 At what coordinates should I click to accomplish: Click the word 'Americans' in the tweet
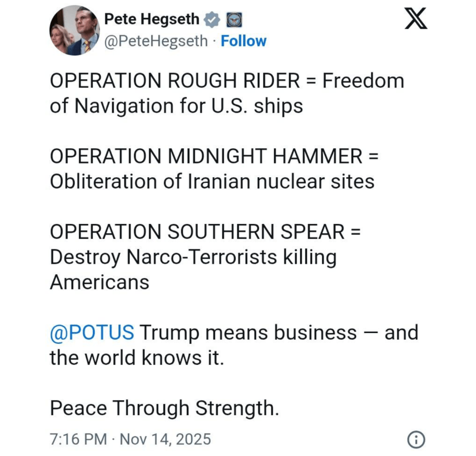pos(100,282)
